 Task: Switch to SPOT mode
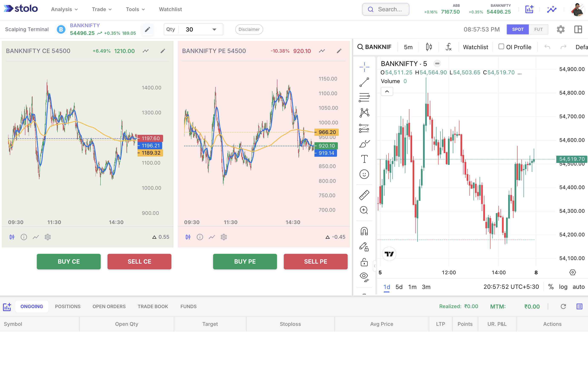click(x=518, y=29)
